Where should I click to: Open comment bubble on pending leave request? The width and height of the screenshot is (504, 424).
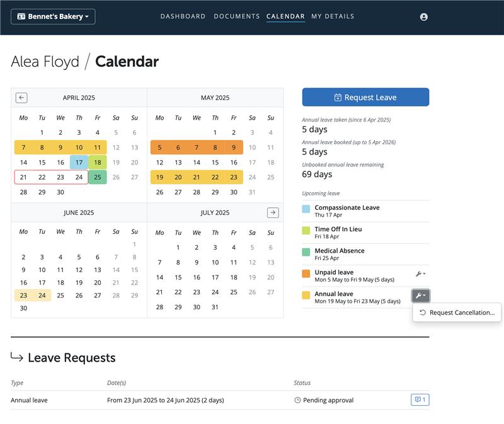[420, 399]
